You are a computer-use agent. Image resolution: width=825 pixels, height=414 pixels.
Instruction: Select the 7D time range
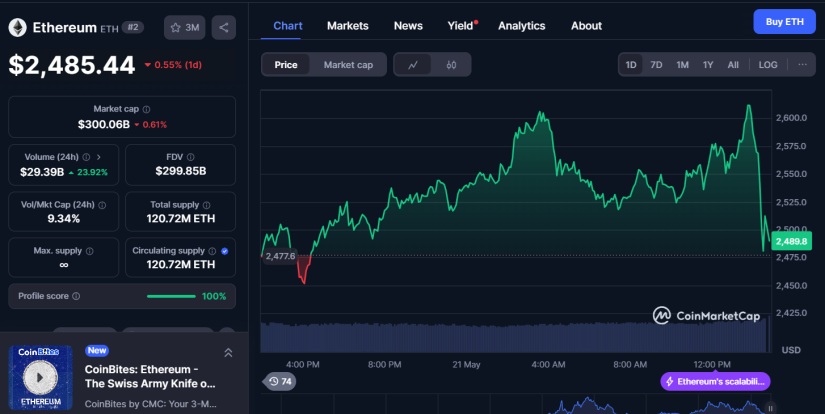click(x=656, y=65)
